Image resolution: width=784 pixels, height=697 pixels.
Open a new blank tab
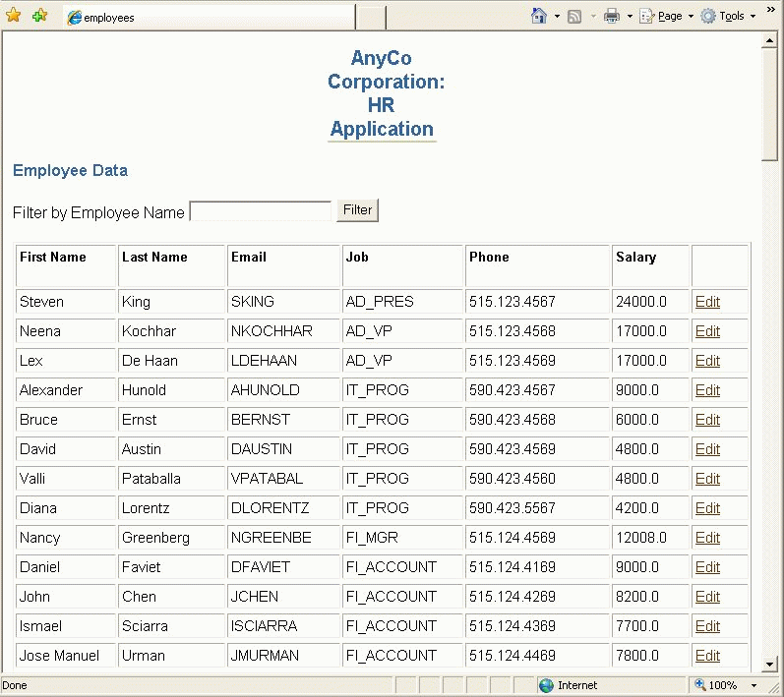[x=370, y=18]
